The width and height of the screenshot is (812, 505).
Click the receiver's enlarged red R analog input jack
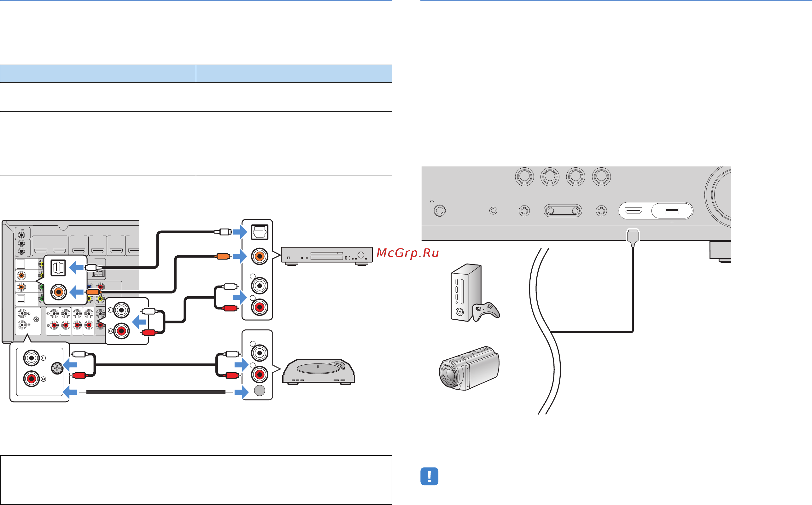122,331
